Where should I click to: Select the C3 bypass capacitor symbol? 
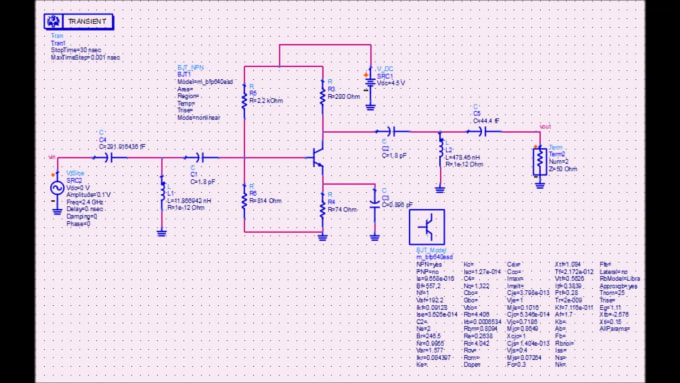tap(375, 203)
